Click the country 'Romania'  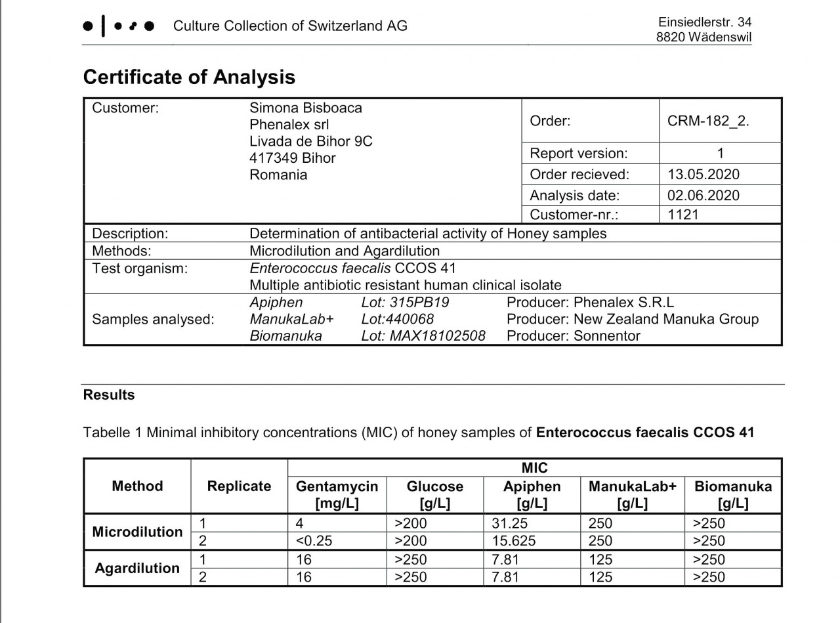point(278,175)
